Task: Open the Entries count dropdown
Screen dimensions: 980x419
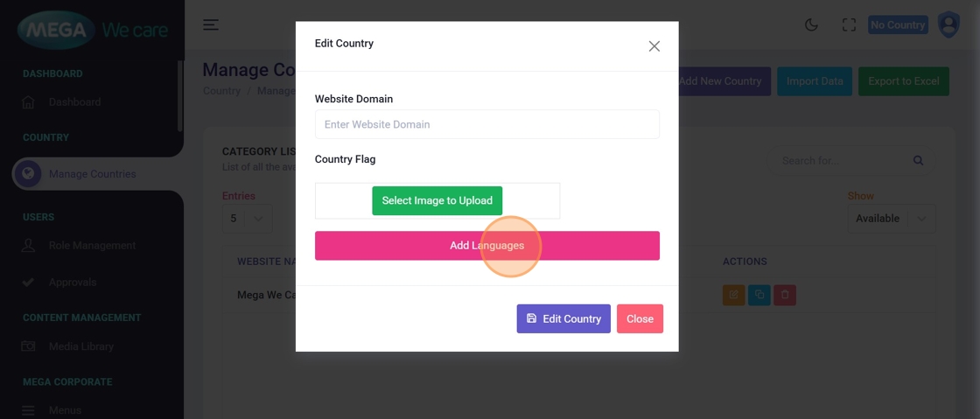Action: (x=247, y=219)
